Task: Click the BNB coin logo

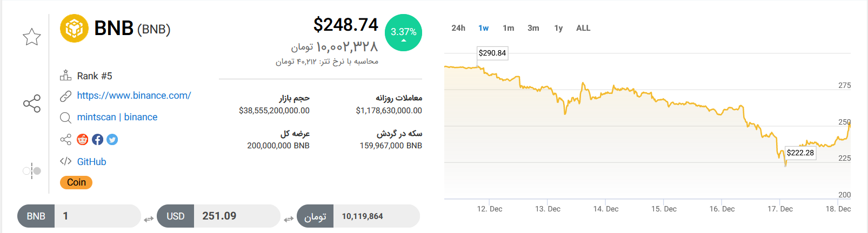Action: (x=74, y=28)
